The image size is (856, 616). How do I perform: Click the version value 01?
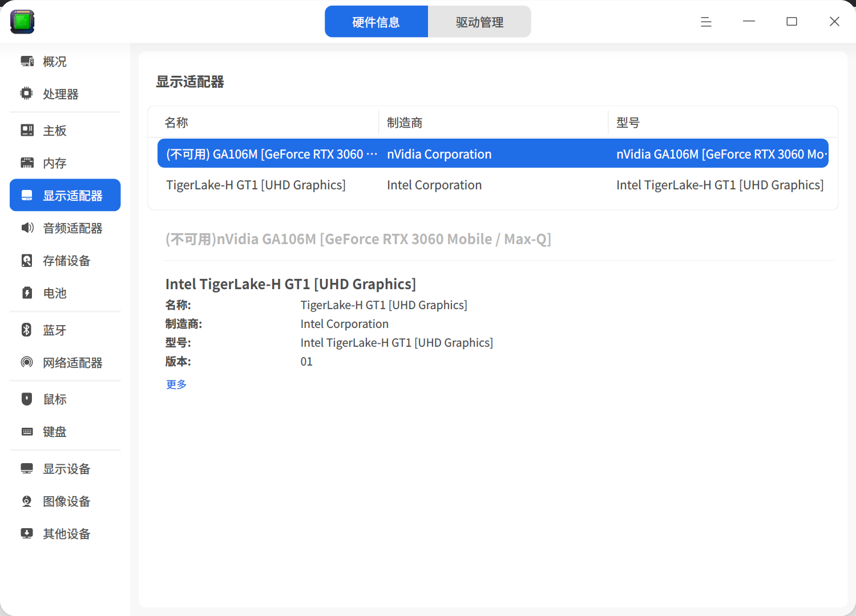click(306, 362)
